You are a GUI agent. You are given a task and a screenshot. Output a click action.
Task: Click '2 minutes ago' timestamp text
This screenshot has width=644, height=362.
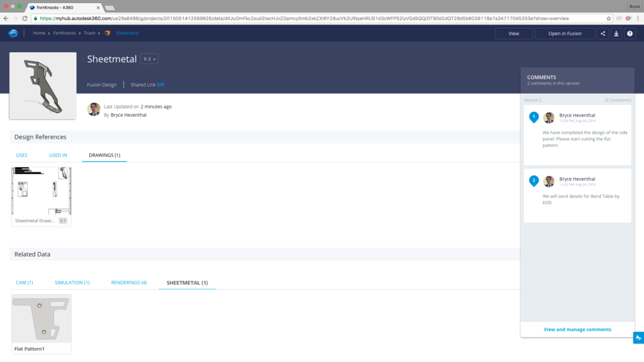coord(156,107)
